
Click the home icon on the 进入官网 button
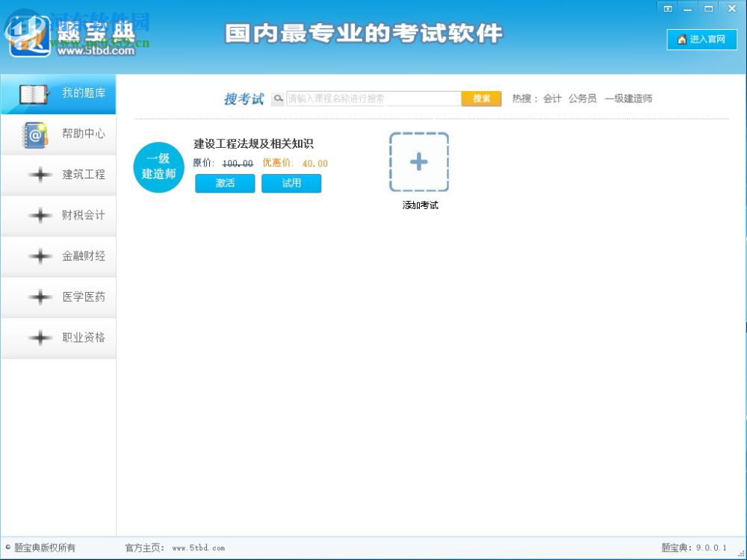(x=681, y=40)
